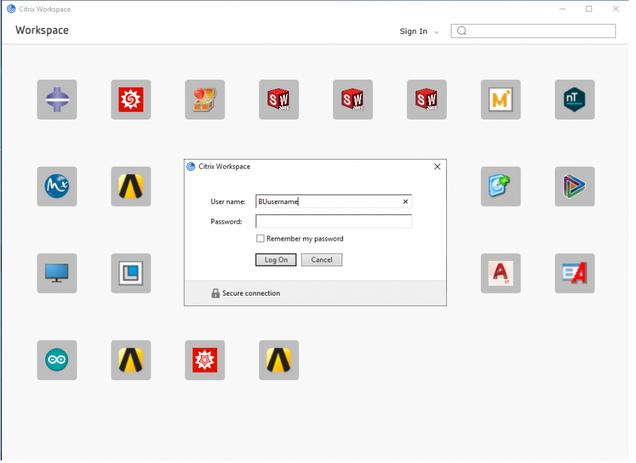636x463 pixels.
Task: Click into the Password field
Action: pos(333,221)
